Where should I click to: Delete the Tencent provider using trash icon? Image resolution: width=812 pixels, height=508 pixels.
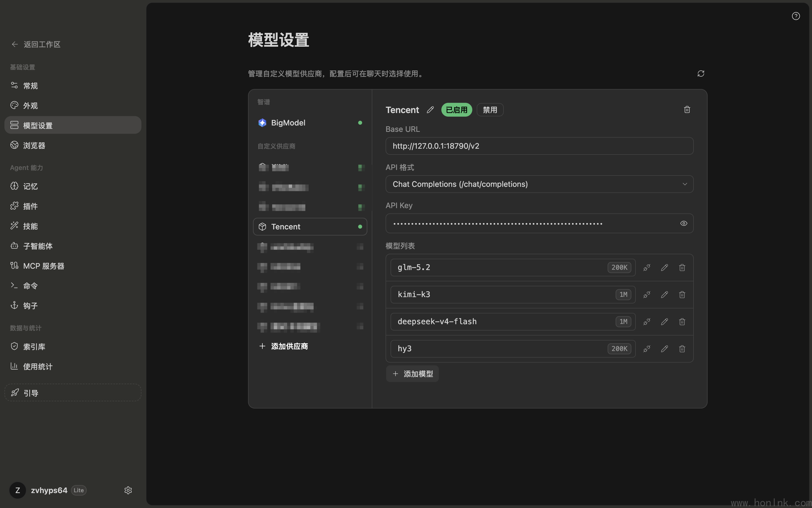coord(687,109)
